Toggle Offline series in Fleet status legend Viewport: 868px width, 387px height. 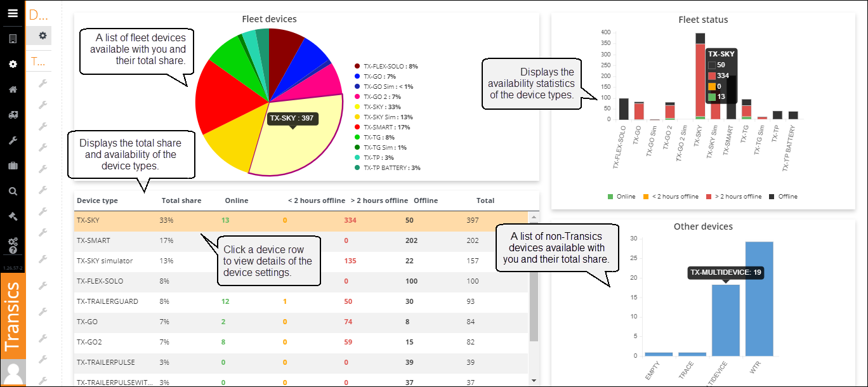pos(784,196)
